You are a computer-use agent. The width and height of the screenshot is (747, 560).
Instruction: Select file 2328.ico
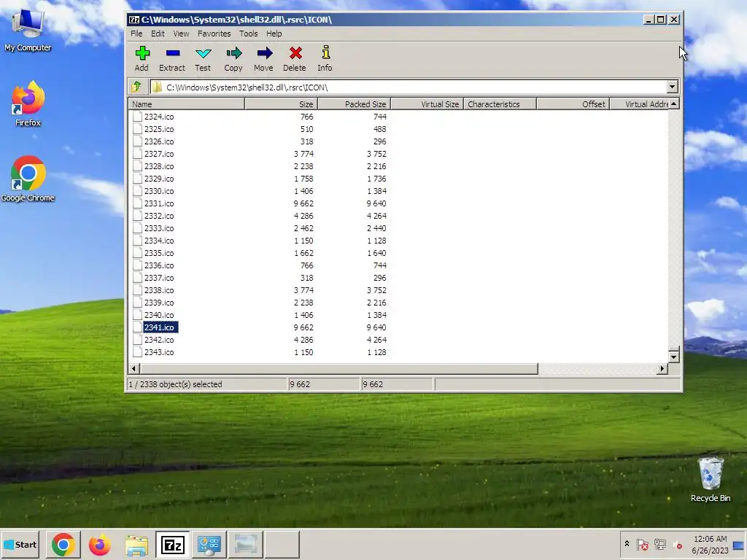click(159, 166)
